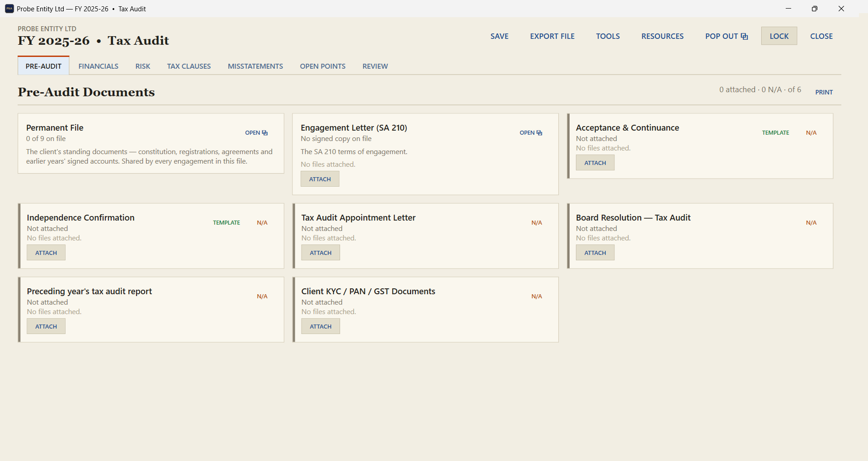
Task: Switch to the Pre-Audit tab
Action: pos(43,66)
